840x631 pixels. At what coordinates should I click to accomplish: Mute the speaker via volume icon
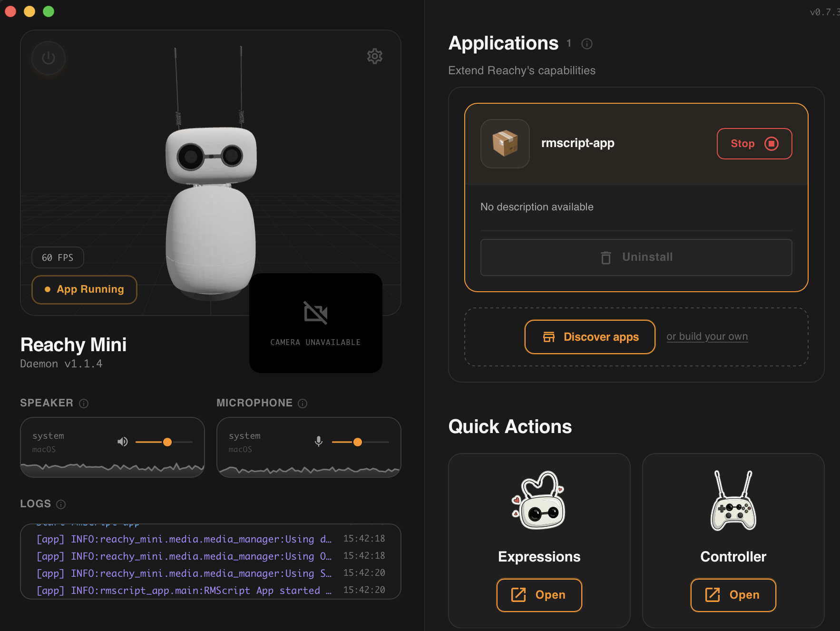[123, 442]
